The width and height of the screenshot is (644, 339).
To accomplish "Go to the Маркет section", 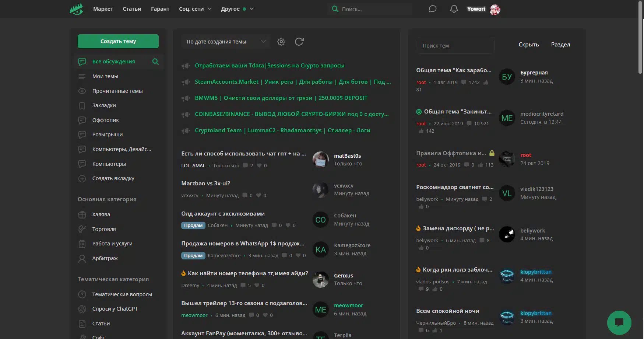I will click(103, 9).
